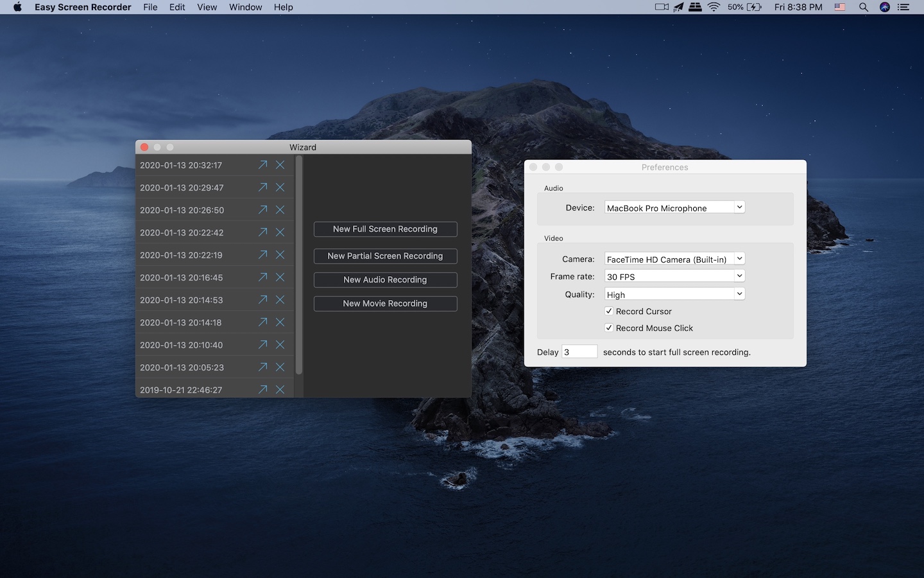Delete the 2019-10-21 22:46:27 recording
Viewport: 924px width, 578px height.
click(x=280, y=390)
